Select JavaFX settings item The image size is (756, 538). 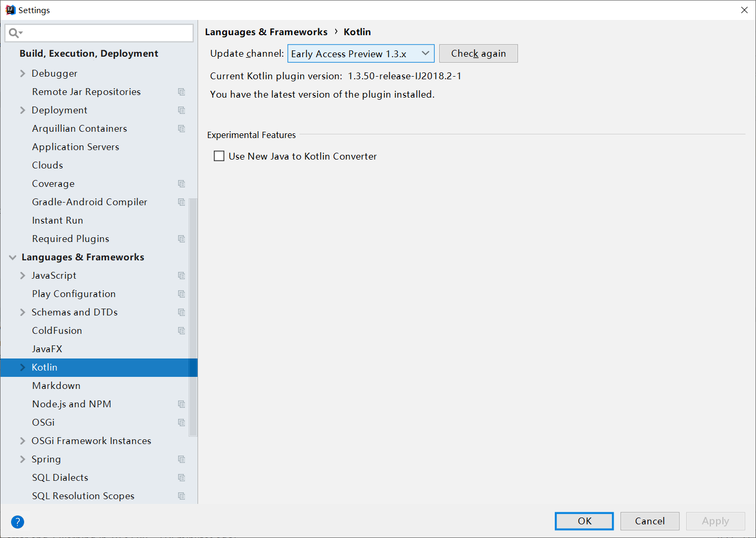pos(47,349)
